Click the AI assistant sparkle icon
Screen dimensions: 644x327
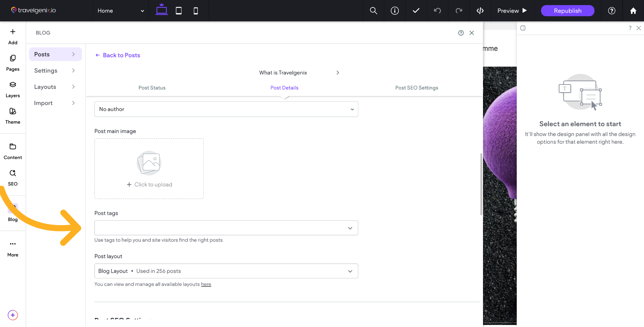coord(13,315)
